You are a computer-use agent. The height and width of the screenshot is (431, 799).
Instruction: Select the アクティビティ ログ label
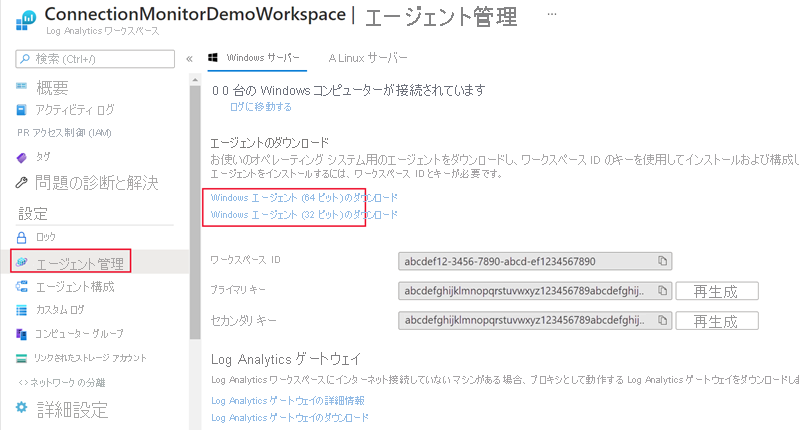(x=75, y=110)
